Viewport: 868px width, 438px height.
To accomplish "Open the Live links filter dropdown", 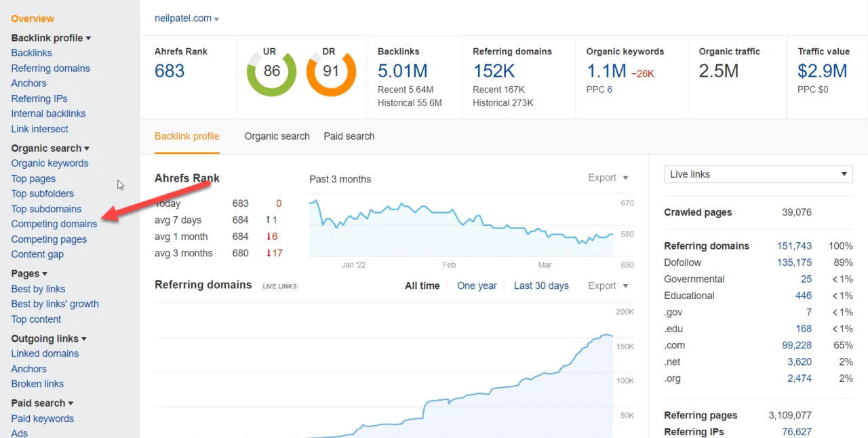I will (757, 174).
